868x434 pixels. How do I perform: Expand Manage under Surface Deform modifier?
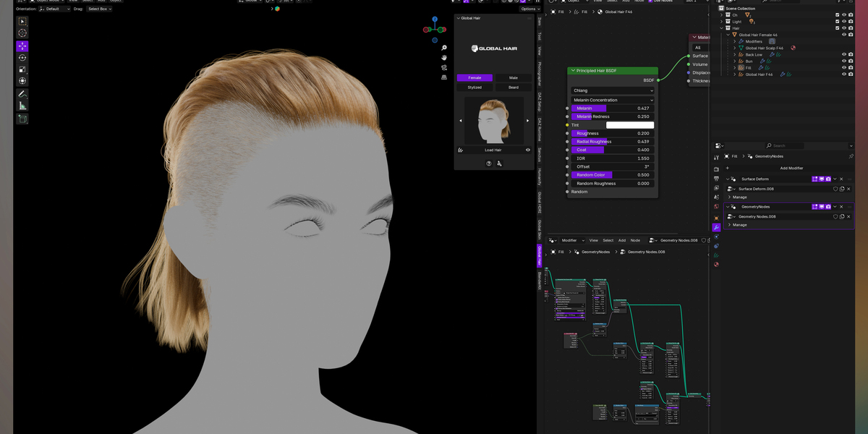click(x=739, y=197)
